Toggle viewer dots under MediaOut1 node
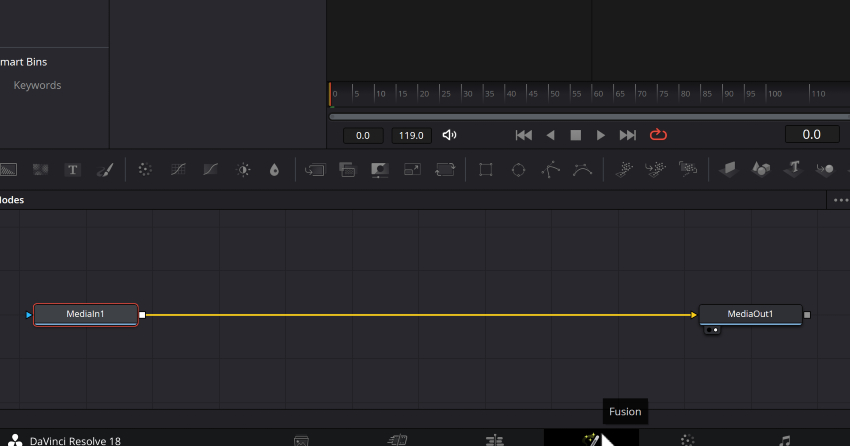Image resolution: width=850 pixels, height=446 pixels. pos(712,329)
